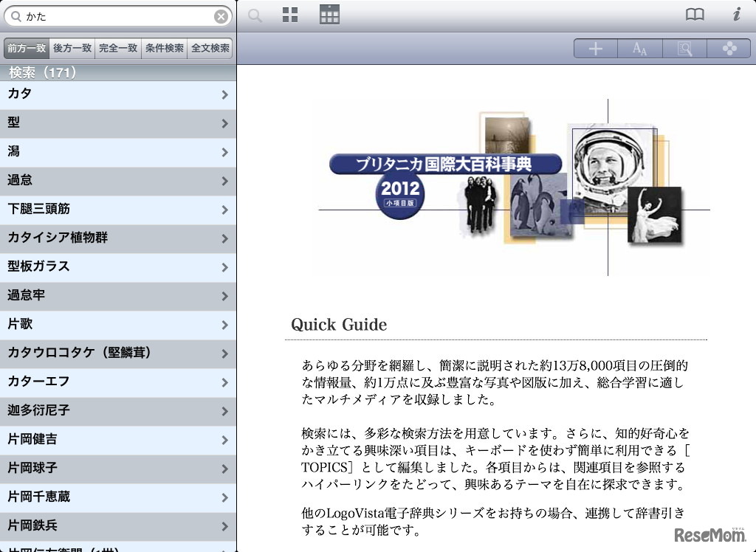Open the 下腿三頭筋 entry chevron
The width and height of the screenshot is (756, 552).
[x=224, y=210]
